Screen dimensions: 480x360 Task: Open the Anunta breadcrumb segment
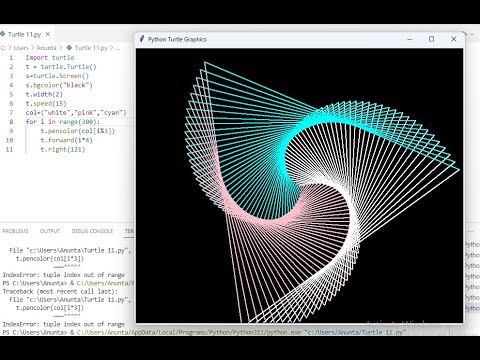[x=46, y=48]
